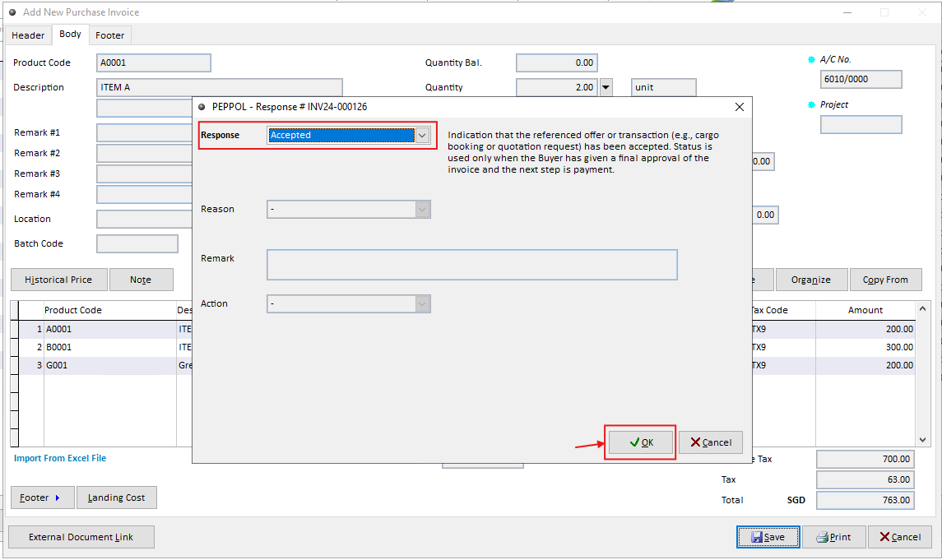Click the Quantity field showing 2.00

(557, 87)
